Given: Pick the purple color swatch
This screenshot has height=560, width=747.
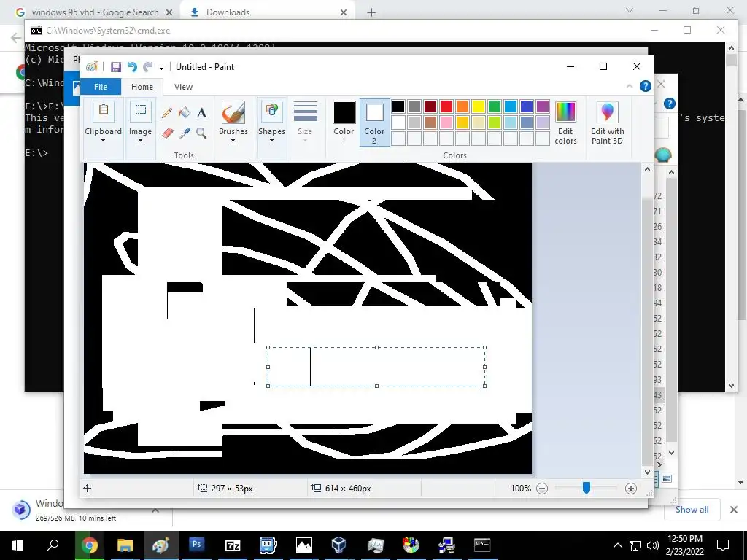Looking at the screenshot, I should [543, 106].
